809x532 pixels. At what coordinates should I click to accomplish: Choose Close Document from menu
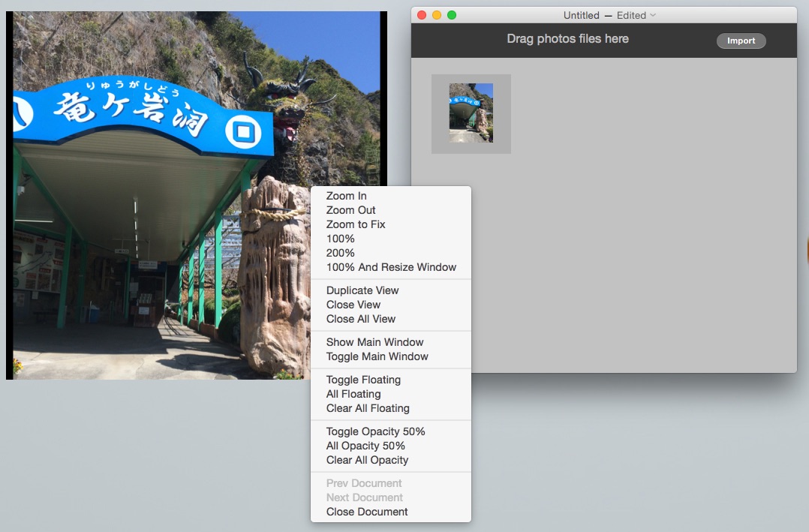[x=390, y=512]
